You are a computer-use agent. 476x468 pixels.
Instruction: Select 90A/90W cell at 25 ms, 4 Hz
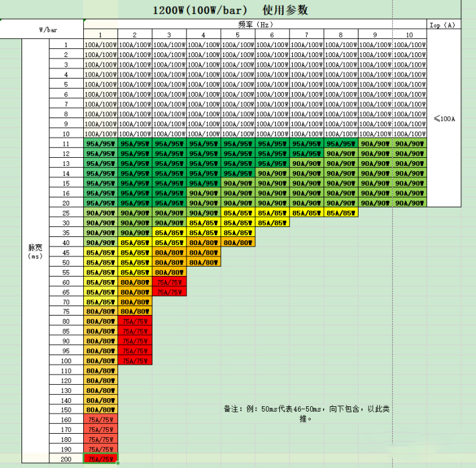[203, 213]
